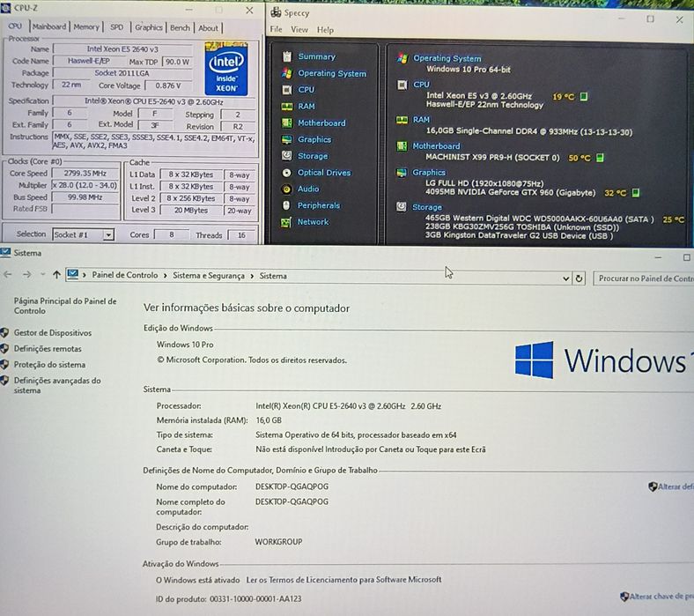Click GPU 32 °C temperature indicator icon
This screenshot has width=694, height=616.
point(635,193)
